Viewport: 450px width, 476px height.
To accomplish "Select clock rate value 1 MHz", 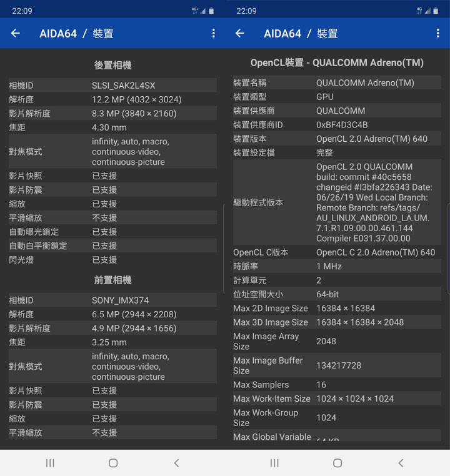I will pyautogui.click(x=329, y=266).
